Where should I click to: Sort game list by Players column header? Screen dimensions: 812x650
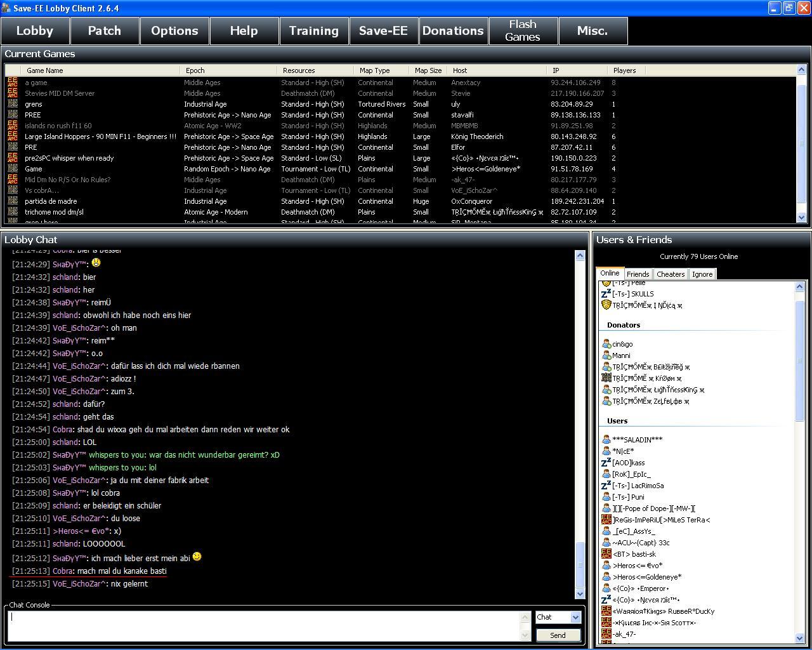pos(625,70)
